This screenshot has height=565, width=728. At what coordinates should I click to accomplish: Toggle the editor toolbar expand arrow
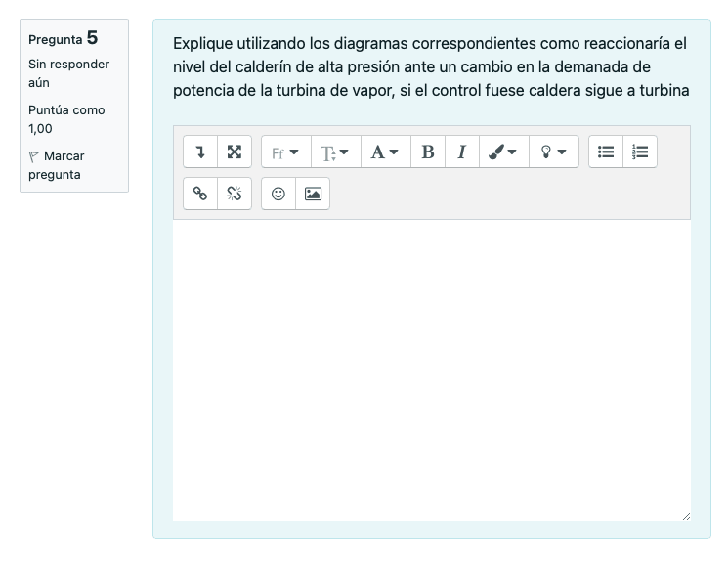pyautogui.click(x=200, y=152)
